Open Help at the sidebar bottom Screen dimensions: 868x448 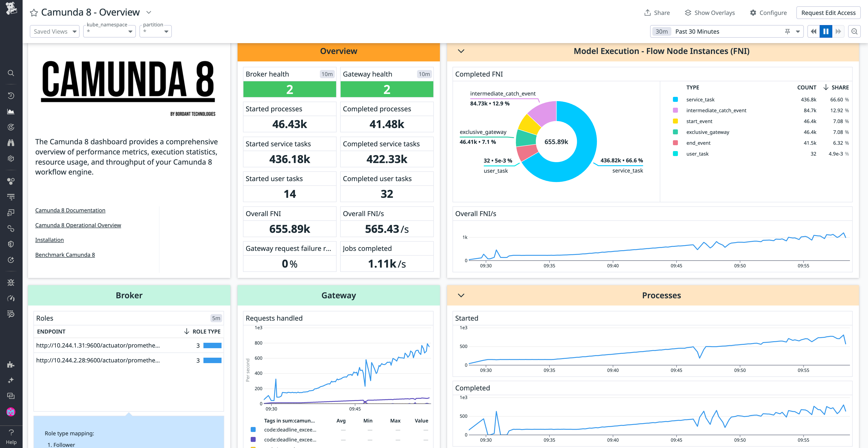(11, 436)
